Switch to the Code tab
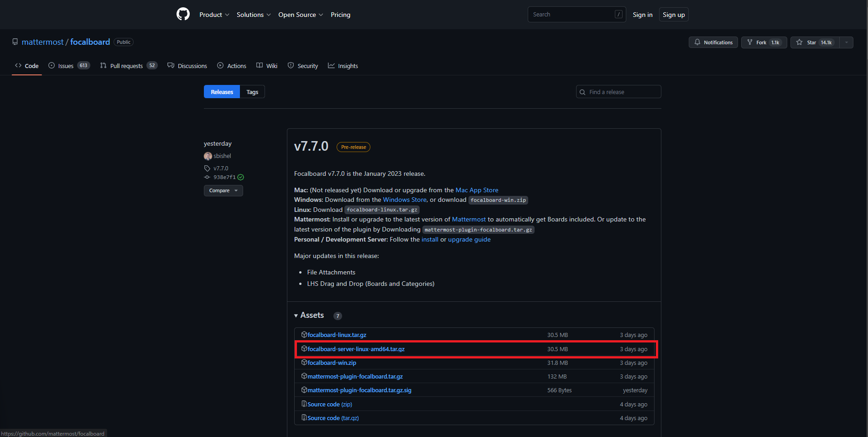Viewport: 868px width, 437px height. [26, 66]
